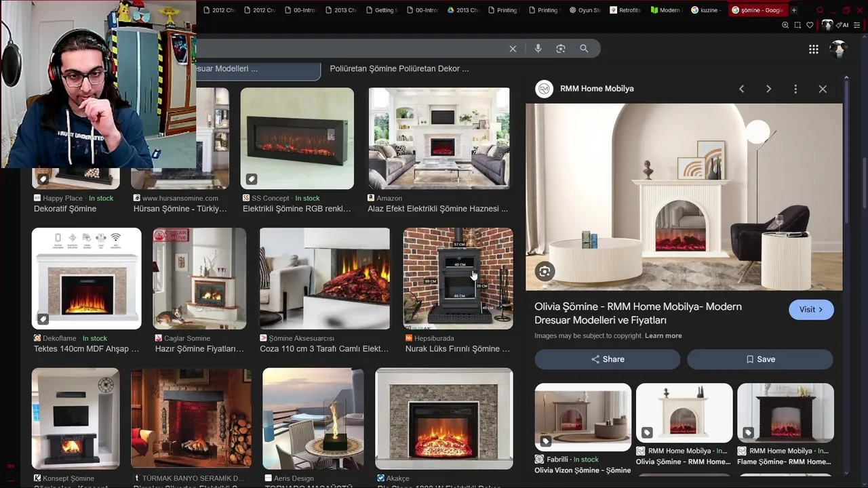Click the browser tab search icon
868x488 pixels.
(821, 10)
